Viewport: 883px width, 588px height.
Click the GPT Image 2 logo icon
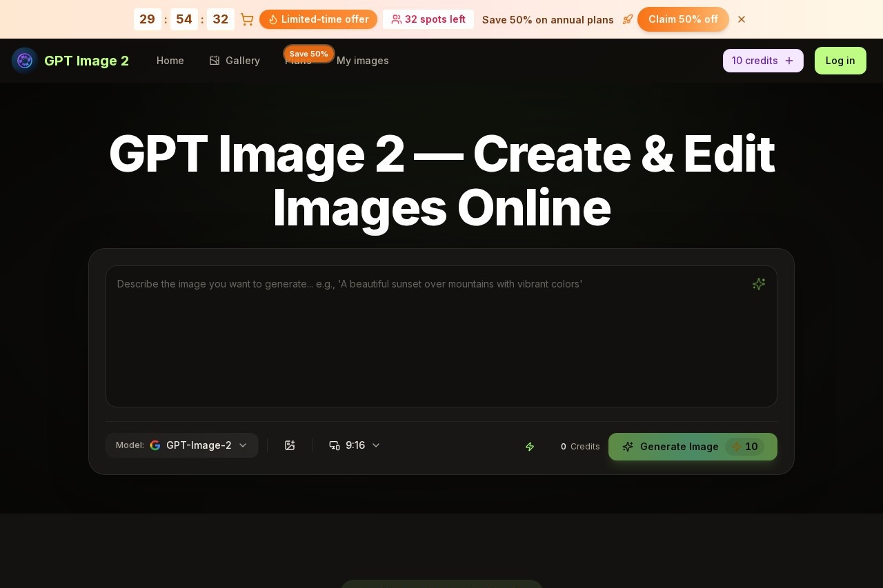pos(25,61)
